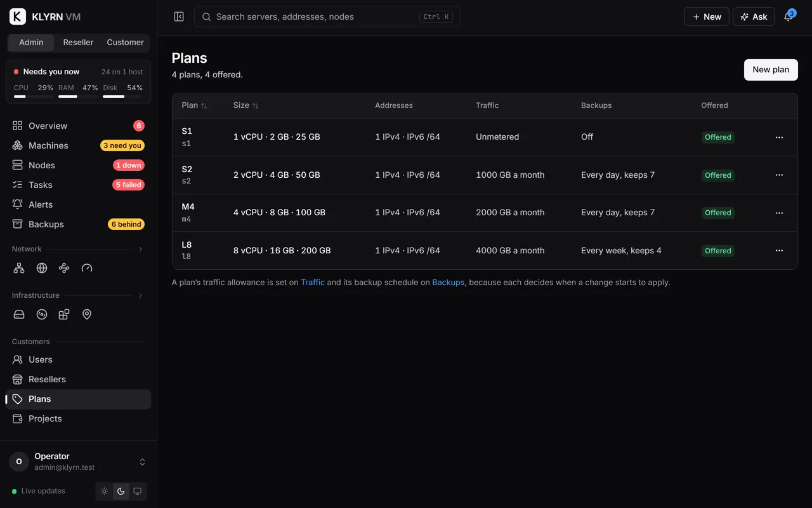
Task: Open row actions menu for plan S2
Action: pyautogui.click(x=779, y=175)
